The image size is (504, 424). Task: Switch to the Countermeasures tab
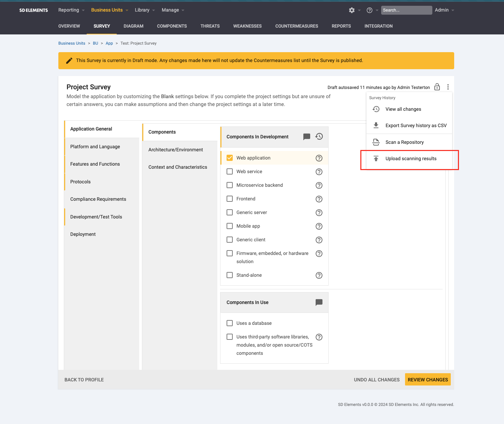297,26
